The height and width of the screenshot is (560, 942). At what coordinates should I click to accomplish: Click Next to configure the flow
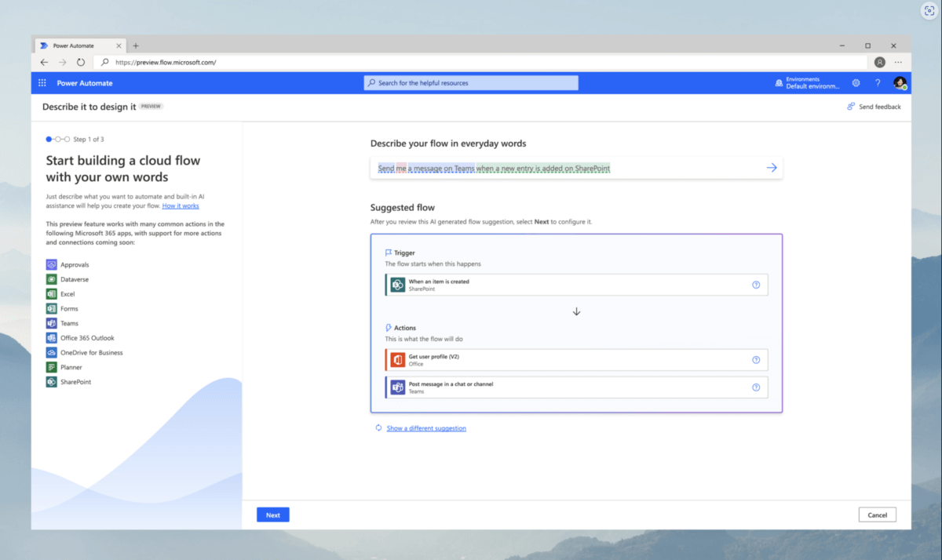pos(272,515)
